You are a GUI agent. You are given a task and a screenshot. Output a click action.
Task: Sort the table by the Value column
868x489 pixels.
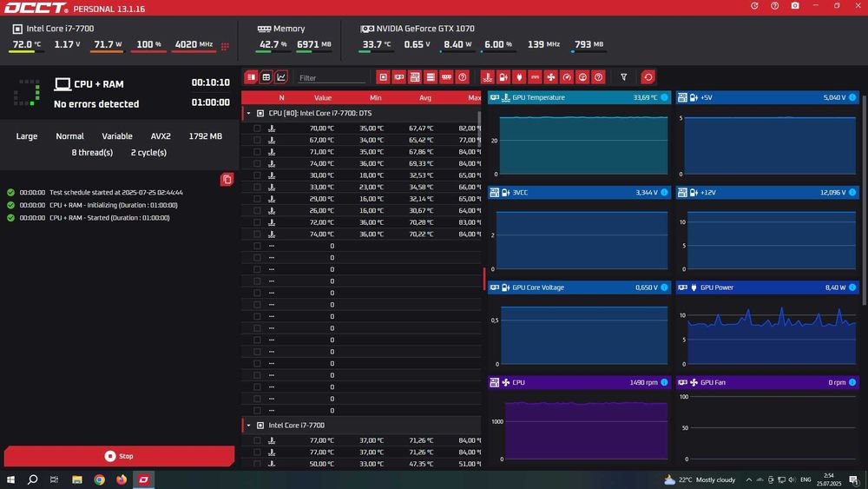point(323,97)
